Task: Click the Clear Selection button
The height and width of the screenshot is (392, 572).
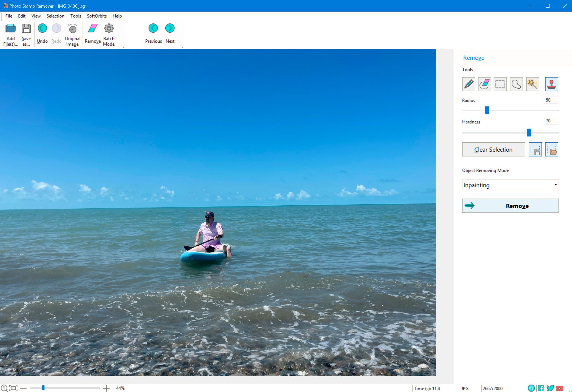Action: point(493,149)
